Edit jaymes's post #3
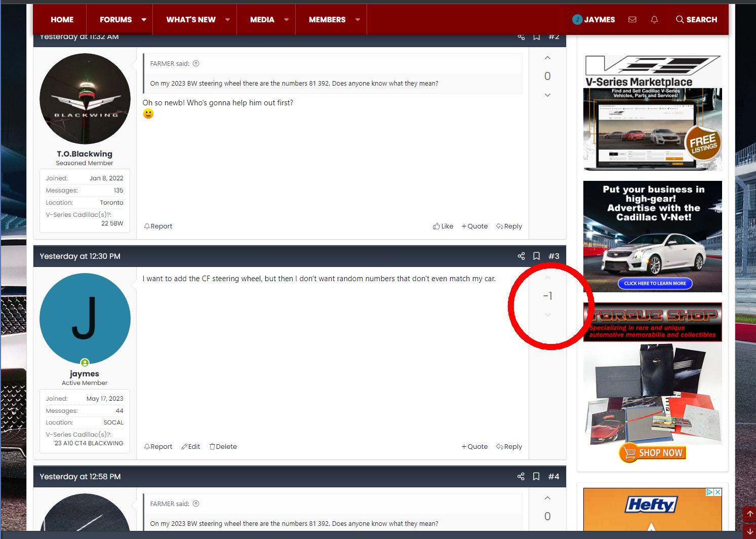Screen dimensions: 756x539 [191, 447]
